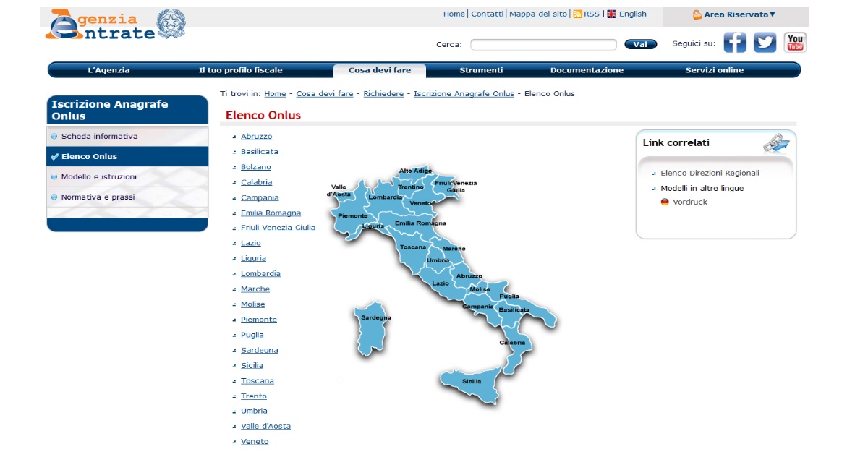
Task: Open Elenco Direzioni Regionali link
Action: pyautogui.click(x=710, y=173)
